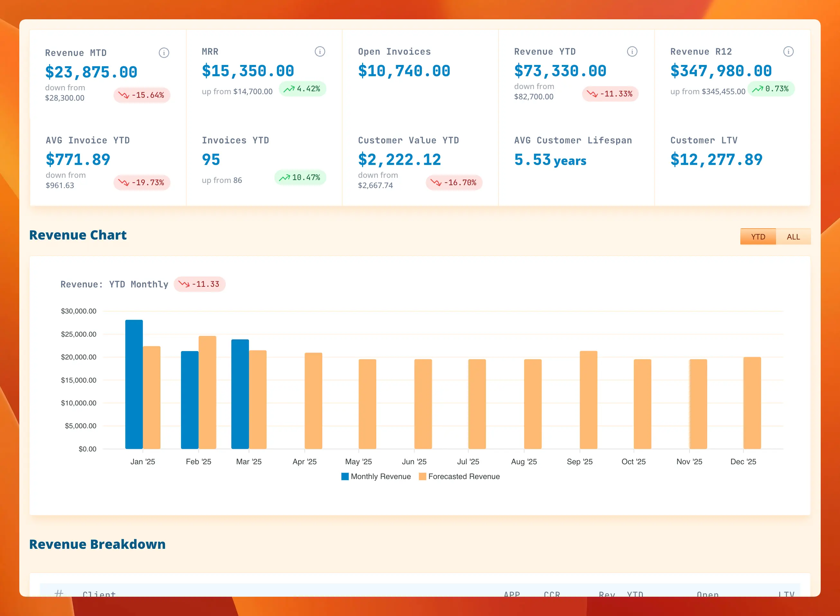Click the Mar '25 blue revenue bar
This screenshot has width=840, height=616.
240,394
